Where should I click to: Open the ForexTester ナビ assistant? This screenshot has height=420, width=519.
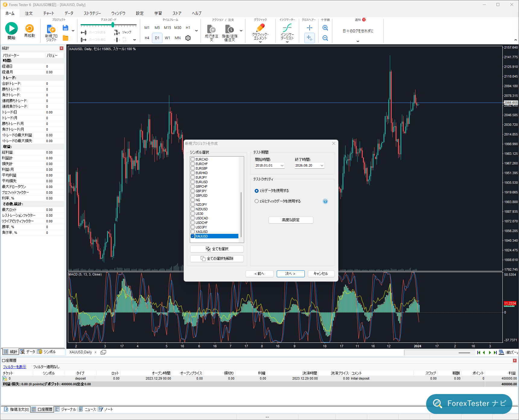(x=469, y=404)
